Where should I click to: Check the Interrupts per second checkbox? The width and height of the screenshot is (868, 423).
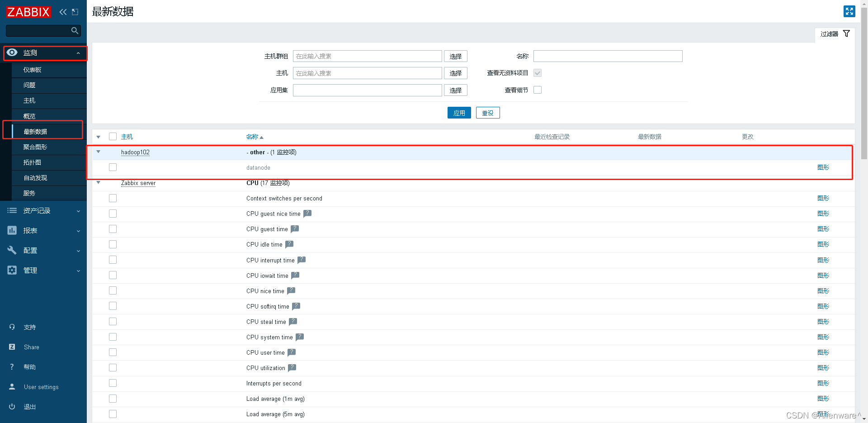pyautogui.click(x=113, y=383)
